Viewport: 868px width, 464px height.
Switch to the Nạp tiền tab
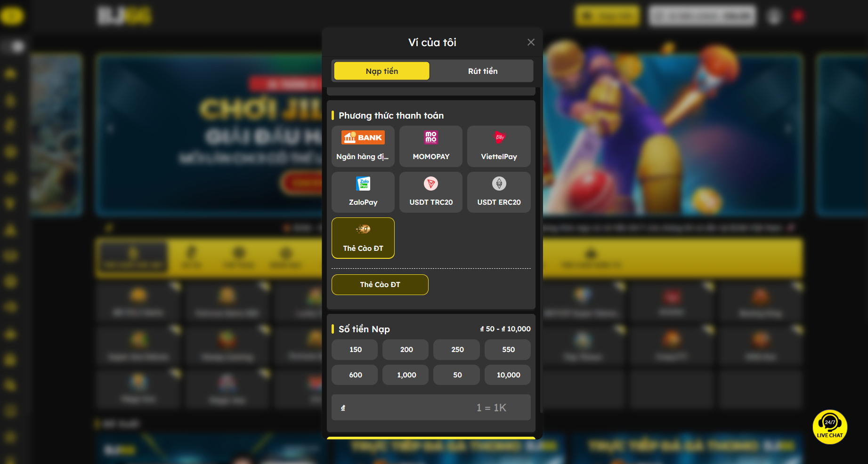click(x=381, y=71)
